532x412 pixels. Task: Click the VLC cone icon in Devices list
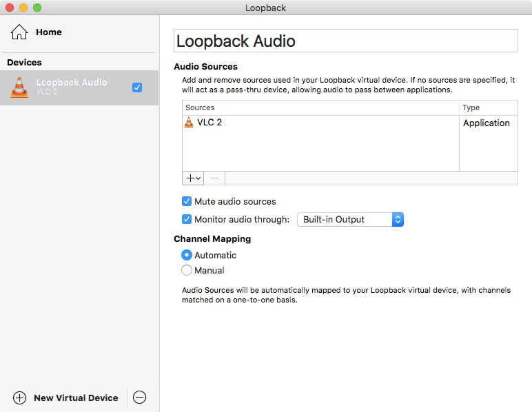19,87
